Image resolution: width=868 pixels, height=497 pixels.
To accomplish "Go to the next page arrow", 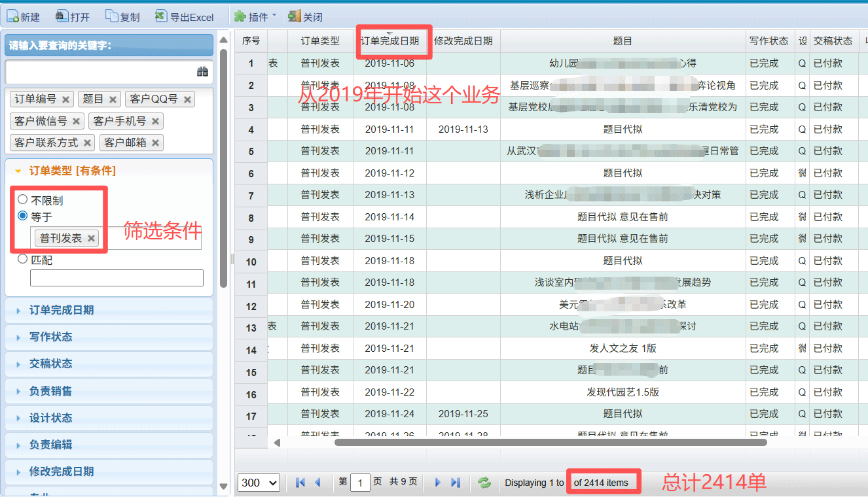I will point(438,483).
